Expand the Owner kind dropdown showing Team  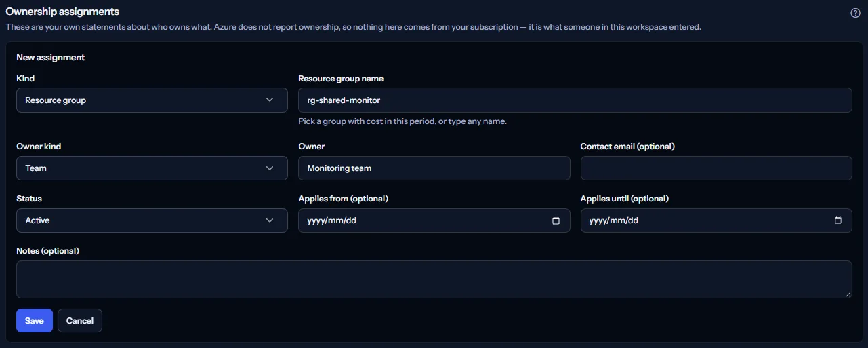pyautogui.click(x=152, y=168)
